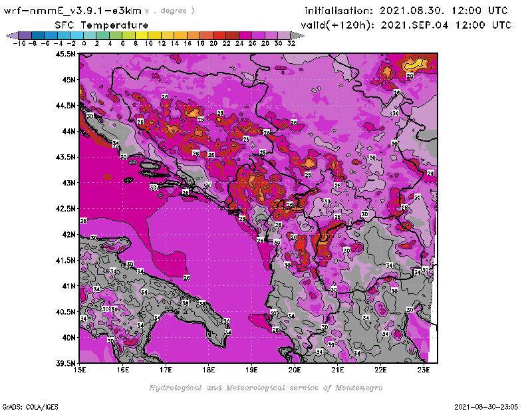Click the '42N' latitude axis label

pyautogui.click(x=68, y=235)
